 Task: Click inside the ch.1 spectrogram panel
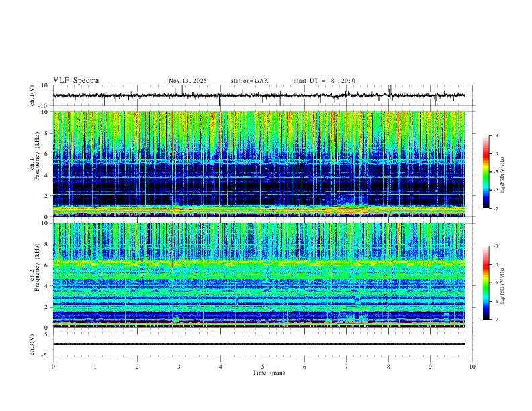(259, 164)
